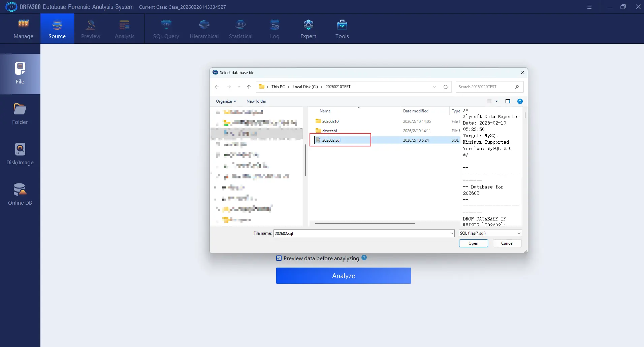Select the Expert analysis icon

coord(308,29)
